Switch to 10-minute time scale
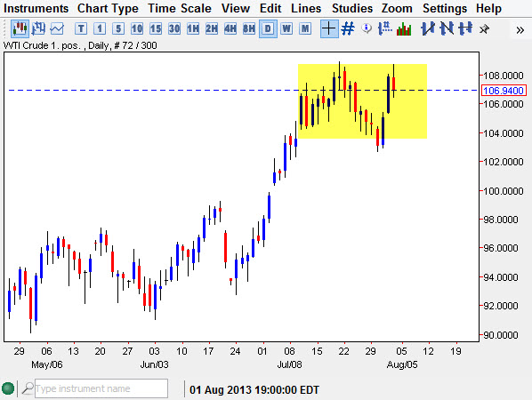 (x=137, y=28)
